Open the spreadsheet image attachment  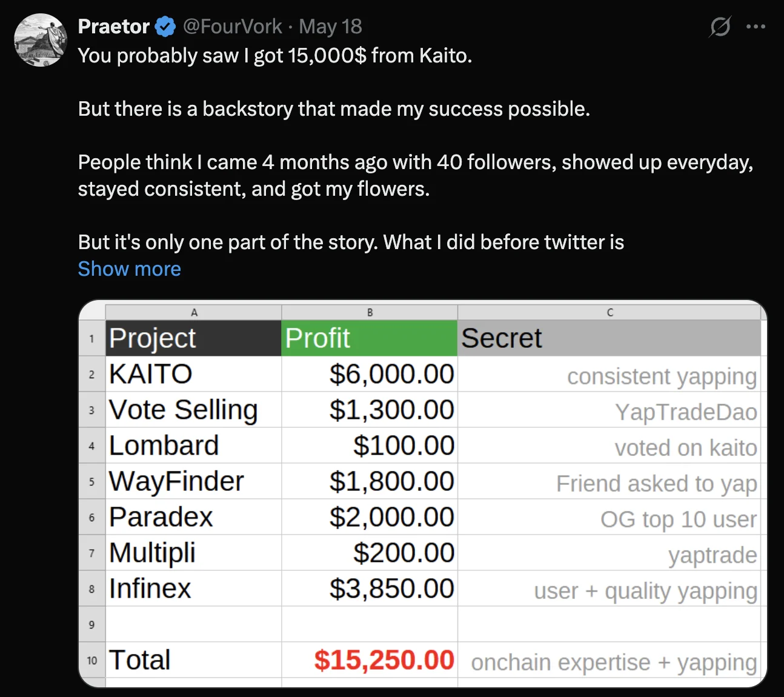coord(423,493)
